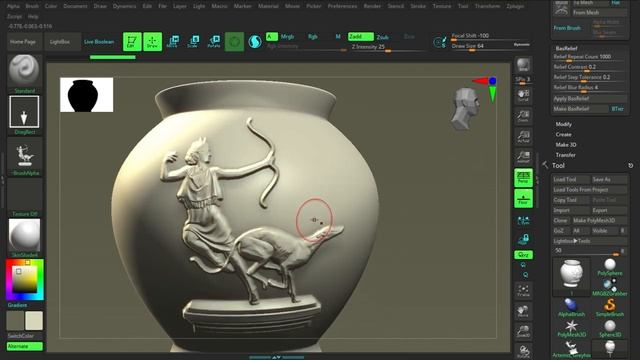Viewport: 640px width, 360px height.
Task: Toggle the Floor grid
Action: (523, 199)
